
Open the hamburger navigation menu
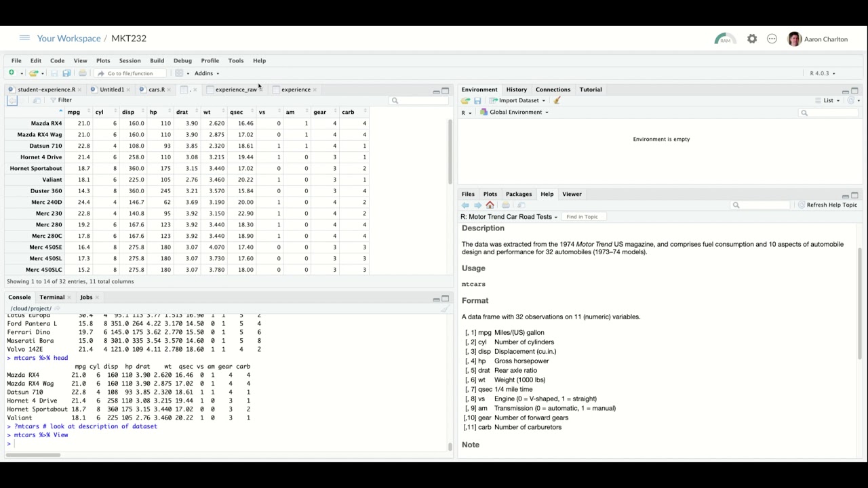click(24, 39)
